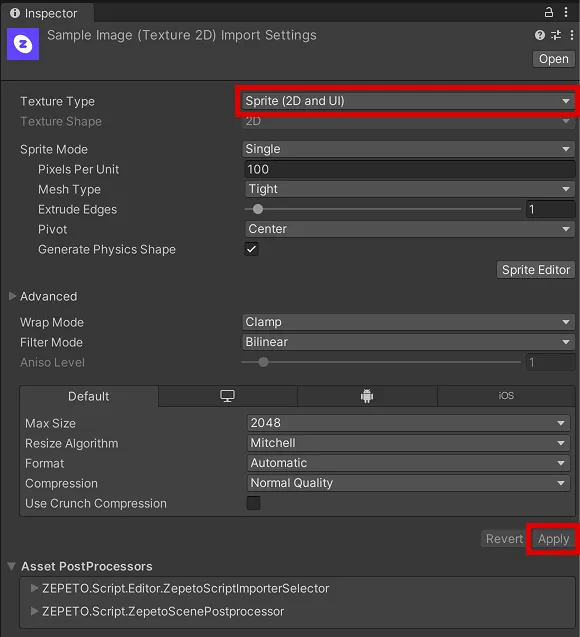
Task: Collapse the Asset PostProcessors section
Action: [x=11, y=566]
